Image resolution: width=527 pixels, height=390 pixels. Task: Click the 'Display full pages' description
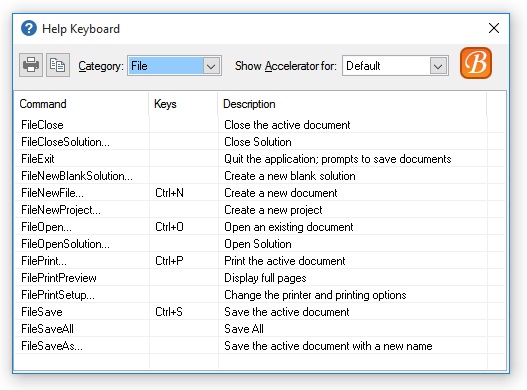[x=265, y=278]
